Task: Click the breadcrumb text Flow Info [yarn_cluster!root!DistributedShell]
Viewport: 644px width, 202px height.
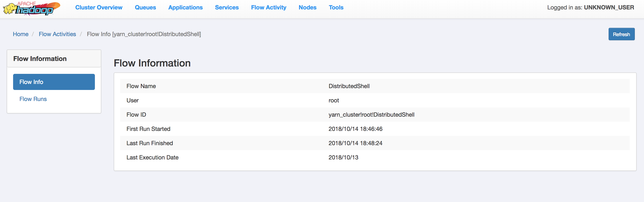Action: pos(144,34)
